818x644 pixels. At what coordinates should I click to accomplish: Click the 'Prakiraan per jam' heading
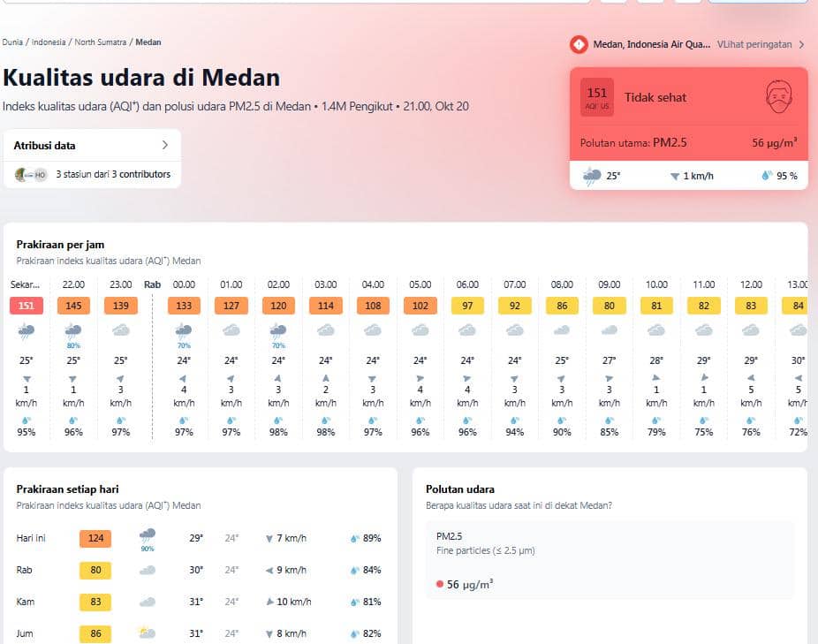[x=61, y=245]
